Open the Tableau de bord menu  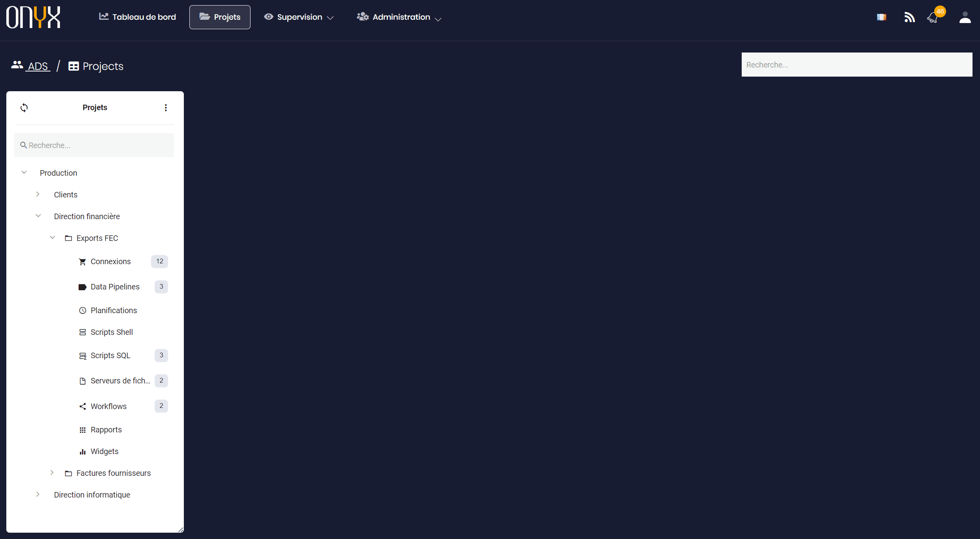pyautogui.click(x=137, y=17)
